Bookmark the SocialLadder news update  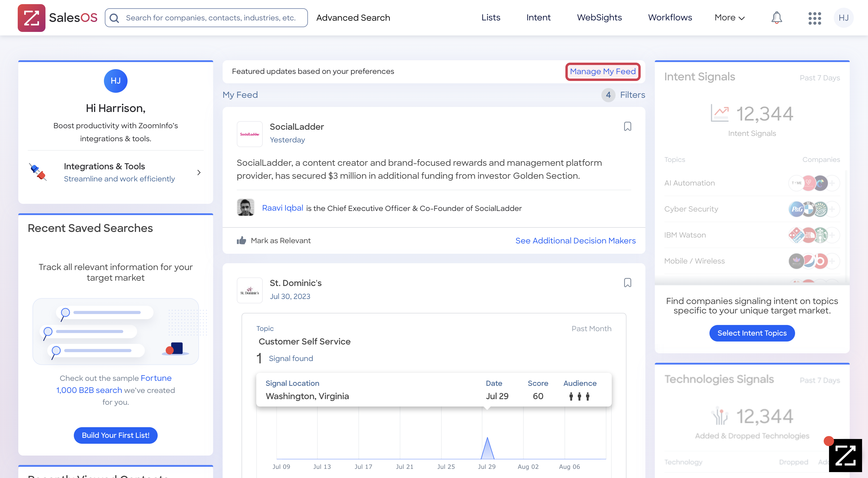pos(627,126)
